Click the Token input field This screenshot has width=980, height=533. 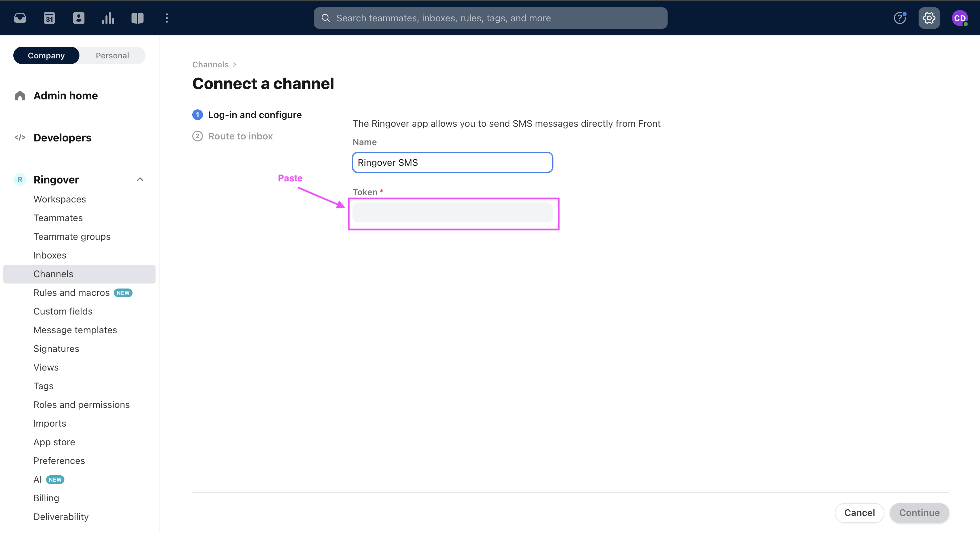[x=452, y=212]
